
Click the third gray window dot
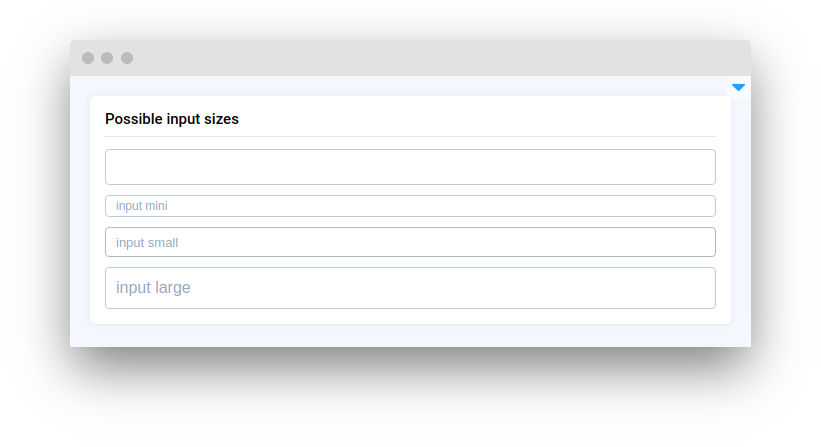tap(127, 58)
